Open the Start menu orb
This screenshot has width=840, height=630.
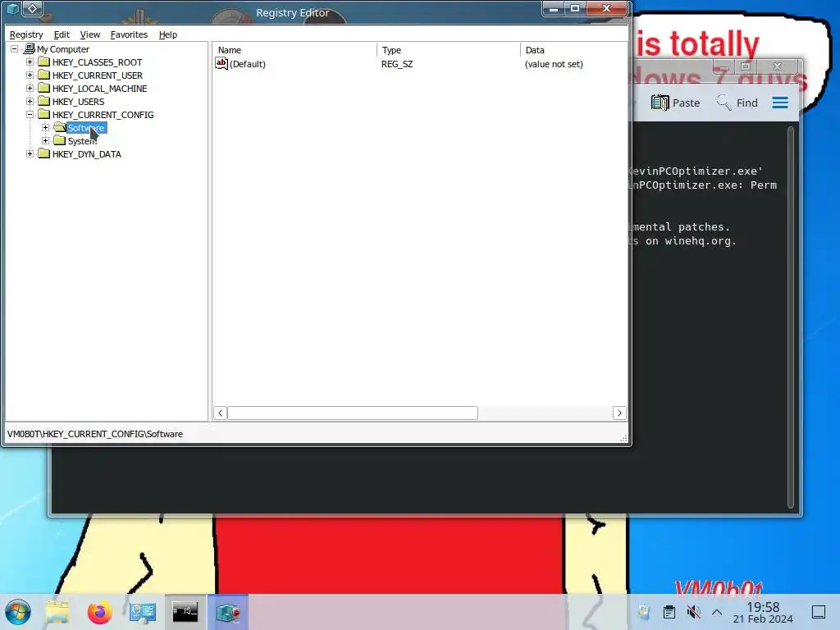click(18, 612)
